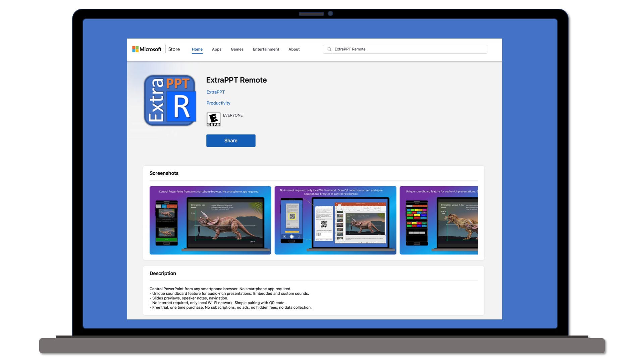Click the first smartphone remote screenshot
Image resolution: width=644 pixels, height=362 pixels.
pyautogui.click(x=210, y=220)
